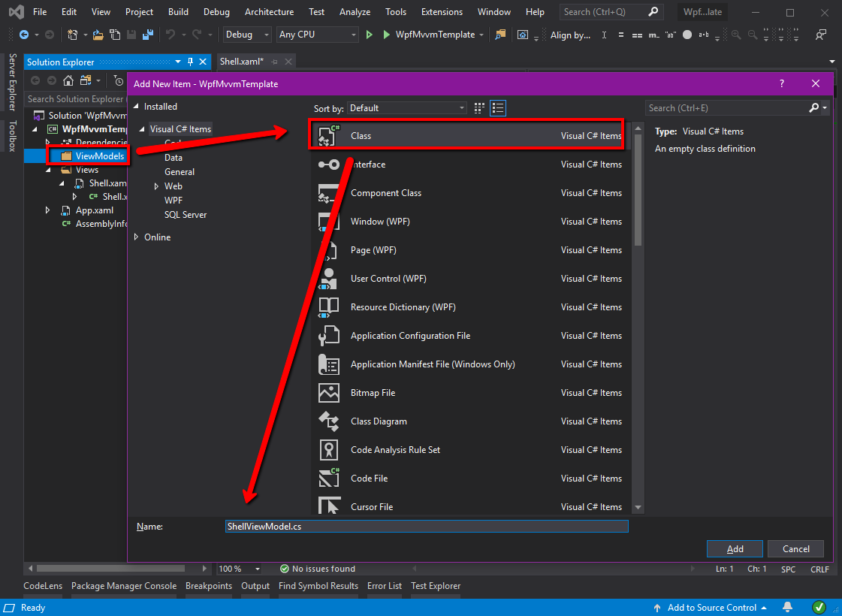Click the Add button
Screen dimensions: 842x616
(735, 549)
